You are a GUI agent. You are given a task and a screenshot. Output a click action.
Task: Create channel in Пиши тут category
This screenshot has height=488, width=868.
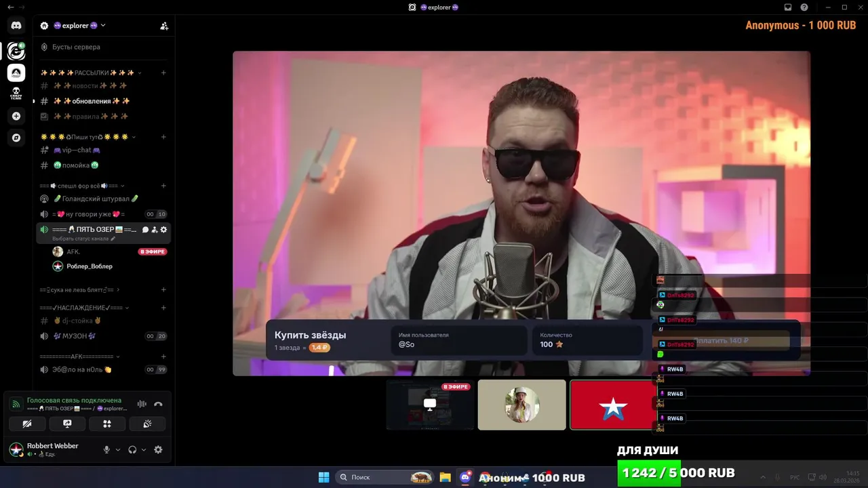coord(163,137)
